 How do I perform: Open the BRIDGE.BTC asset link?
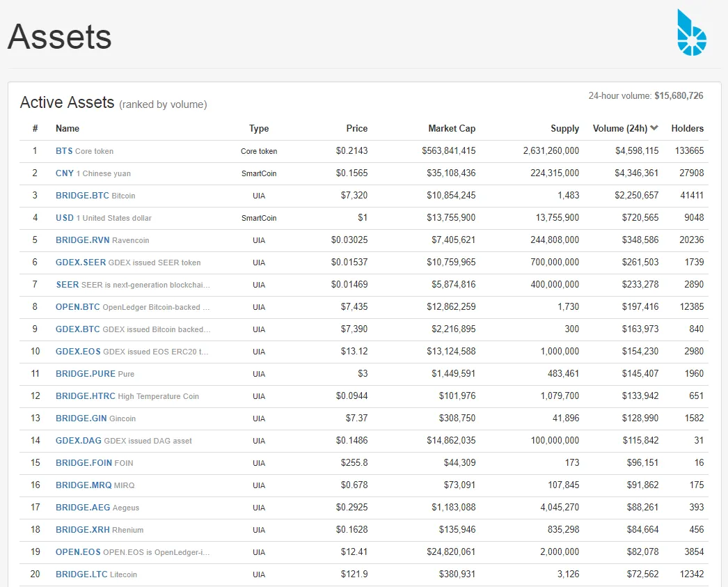[82, 196]
